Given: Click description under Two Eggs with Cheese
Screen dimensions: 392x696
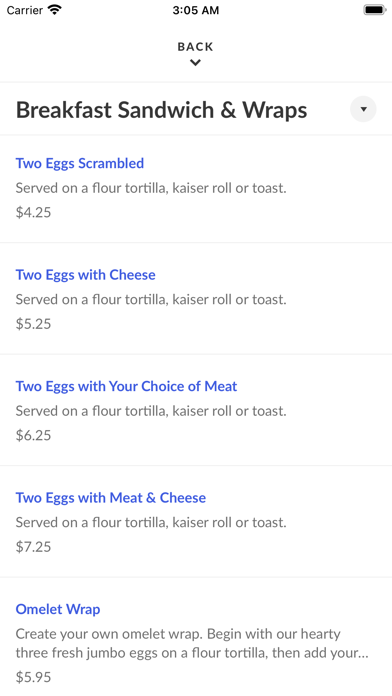Looking at the screenshot, I should [151, 300].
